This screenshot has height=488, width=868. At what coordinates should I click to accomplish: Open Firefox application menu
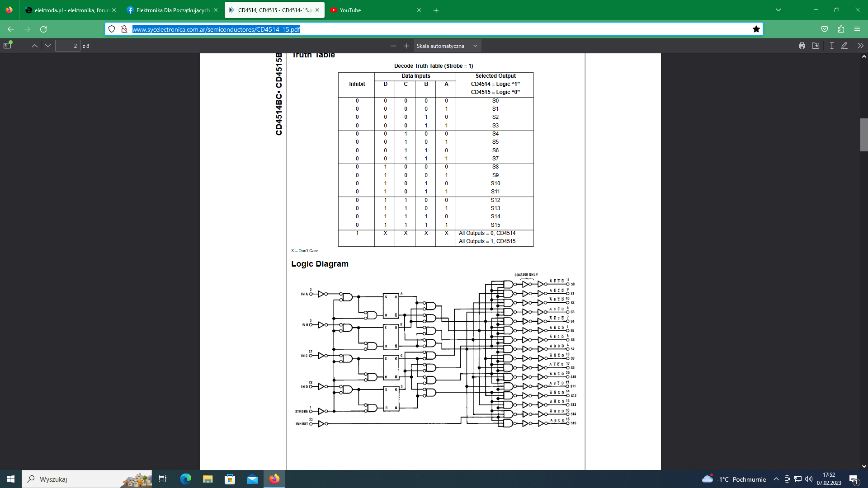(x=857, y=29)
